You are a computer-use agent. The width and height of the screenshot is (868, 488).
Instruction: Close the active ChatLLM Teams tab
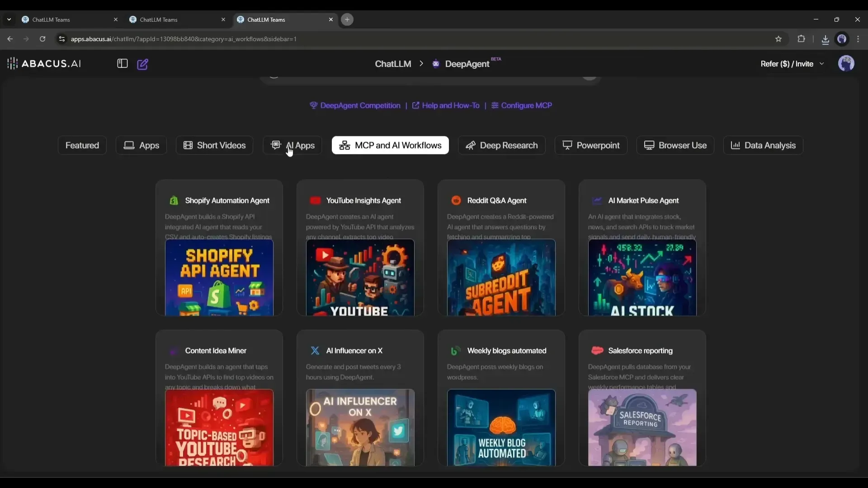pos(331,19)
